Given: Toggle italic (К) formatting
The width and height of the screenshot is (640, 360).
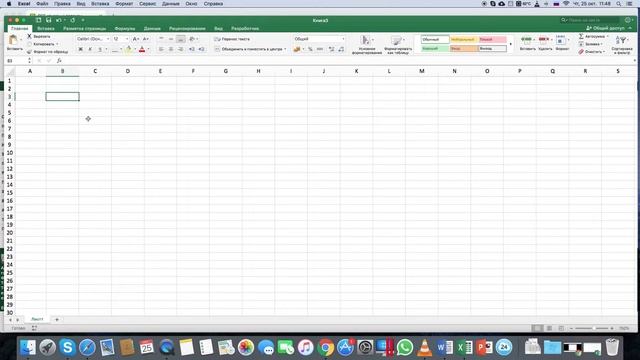Looking at the screenshot, I should (x=90, y=49).
